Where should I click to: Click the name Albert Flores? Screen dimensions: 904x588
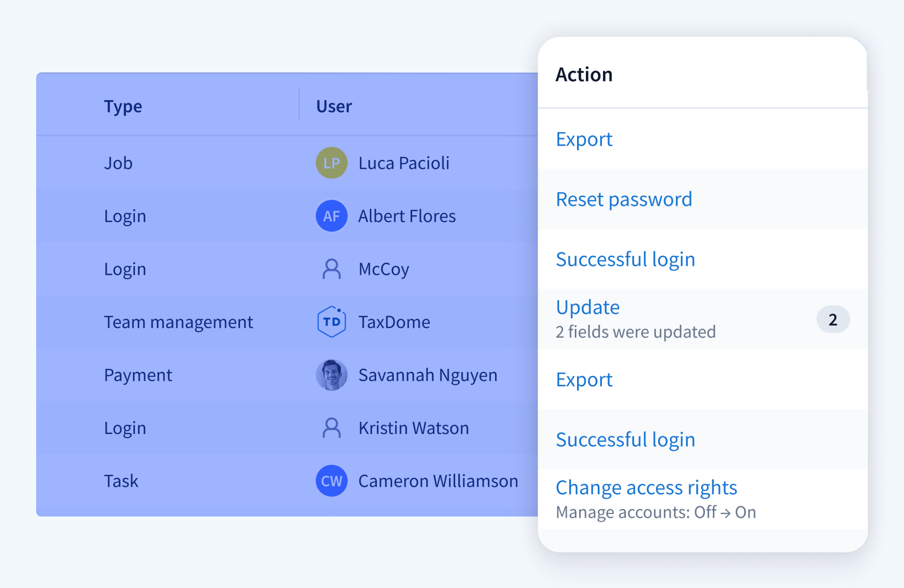407,216
